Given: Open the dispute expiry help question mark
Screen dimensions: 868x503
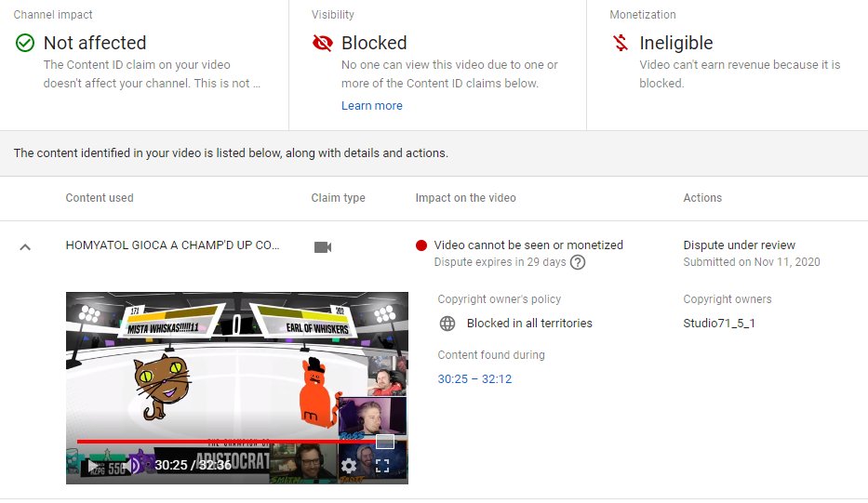Looking at the screenshot, I should (578, 262).
